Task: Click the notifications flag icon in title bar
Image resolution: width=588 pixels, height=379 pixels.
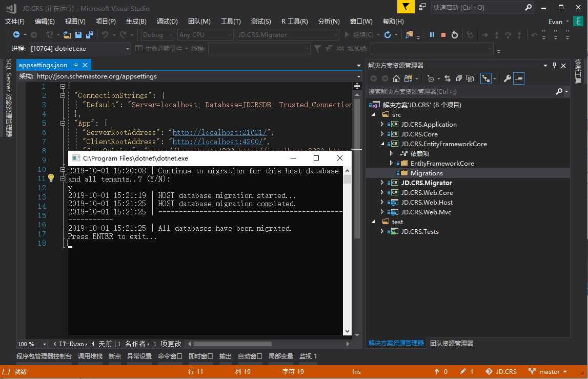Action: tap(405, 7)
